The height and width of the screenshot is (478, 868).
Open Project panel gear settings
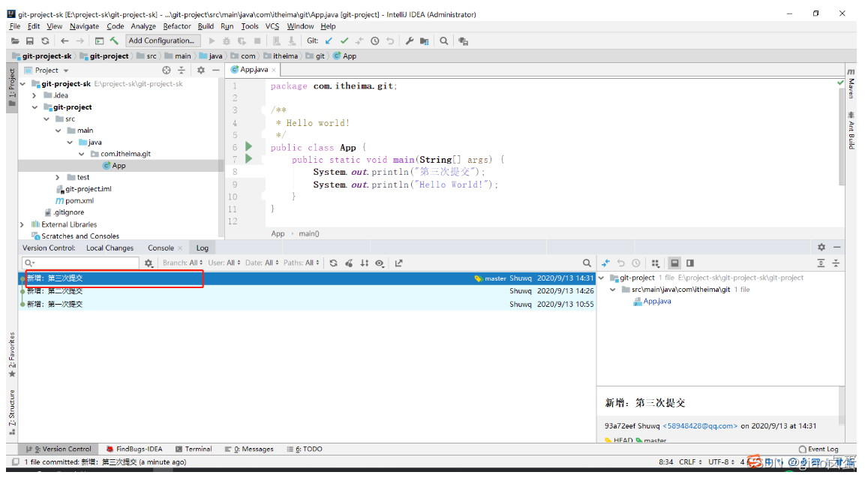[x=201, y=71]
